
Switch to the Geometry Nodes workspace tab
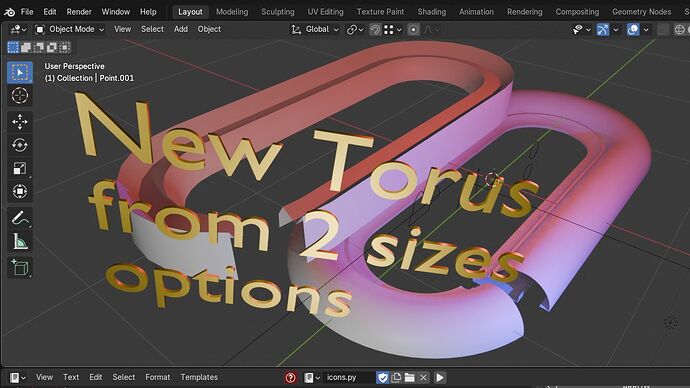[x=642, y=12]
